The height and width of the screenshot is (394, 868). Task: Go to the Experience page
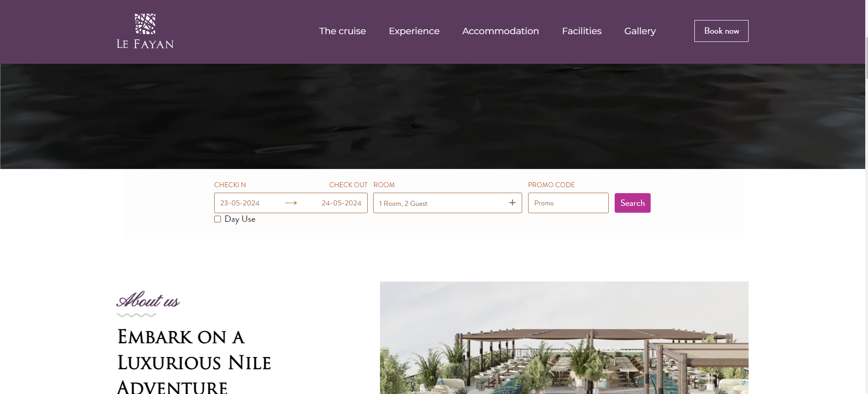[414, 31]
